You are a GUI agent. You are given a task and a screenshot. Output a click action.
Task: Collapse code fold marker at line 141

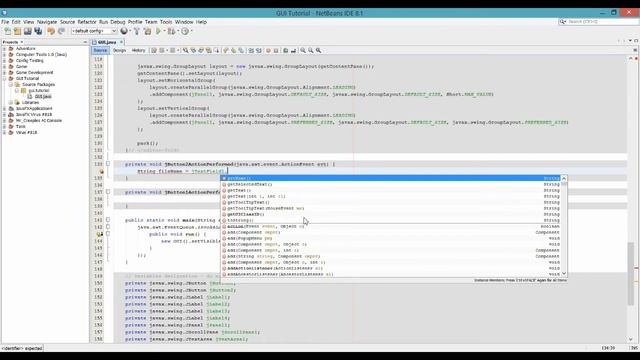click(108, 220)
